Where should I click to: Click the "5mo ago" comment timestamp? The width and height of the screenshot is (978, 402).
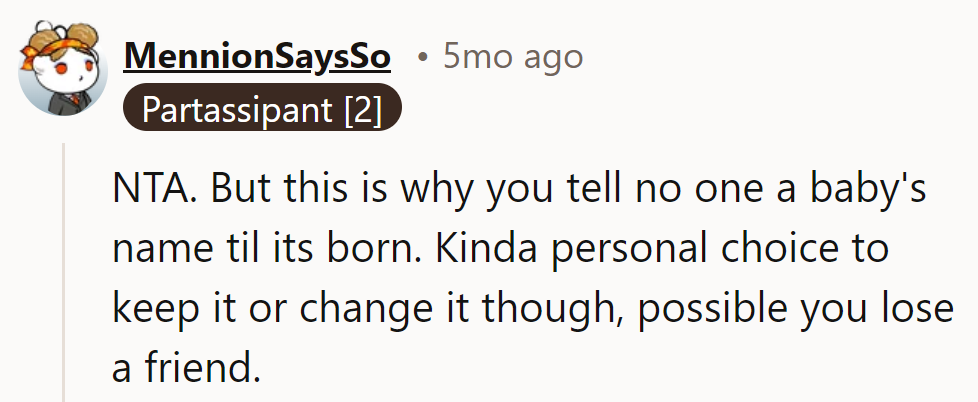(x=512, y=58)
